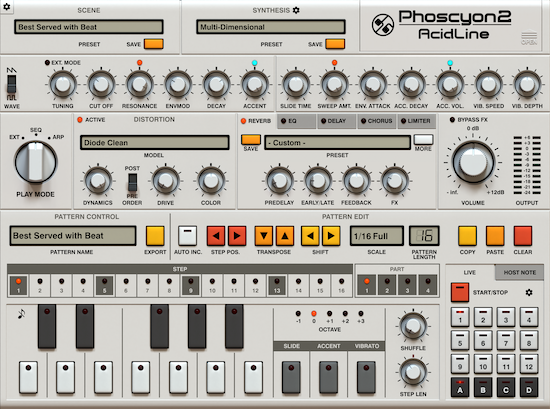Open the FX preset Custom selector

(x=337, y=143)
